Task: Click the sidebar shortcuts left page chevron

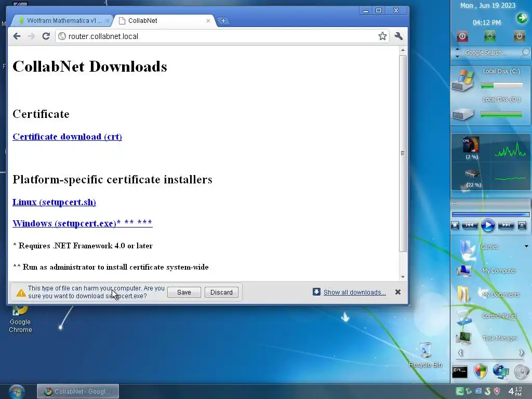Action: [x=460, y=353]
